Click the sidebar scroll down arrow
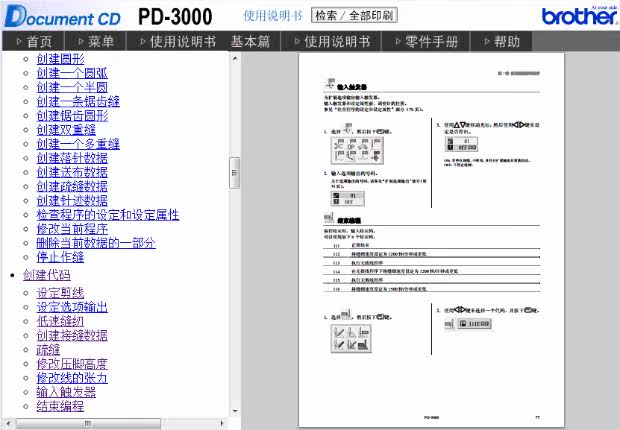 point(235,412)
